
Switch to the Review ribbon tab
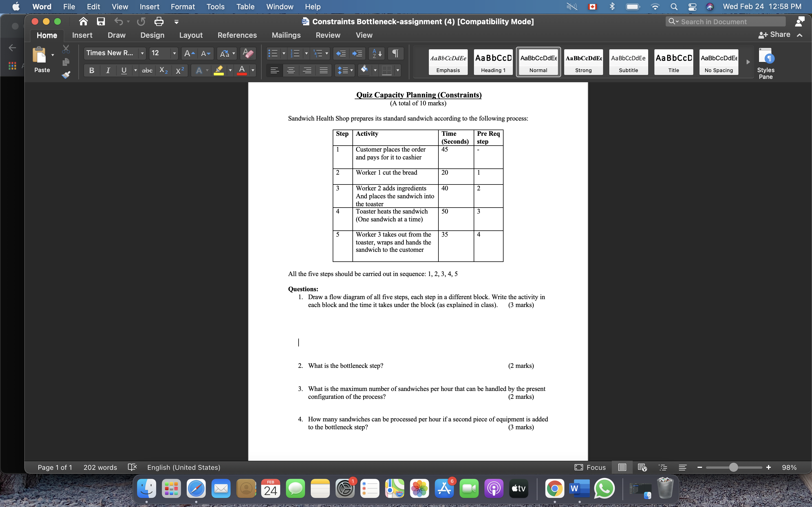click(x=328, y=35)
